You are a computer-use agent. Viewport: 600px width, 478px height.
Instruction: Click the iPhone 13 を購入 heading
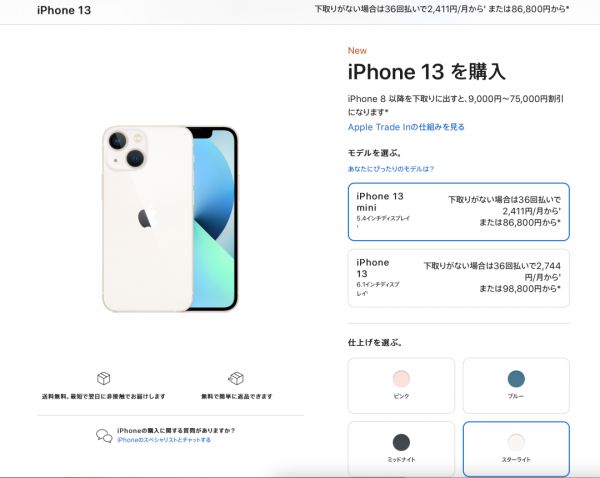[x=427, y=72]
